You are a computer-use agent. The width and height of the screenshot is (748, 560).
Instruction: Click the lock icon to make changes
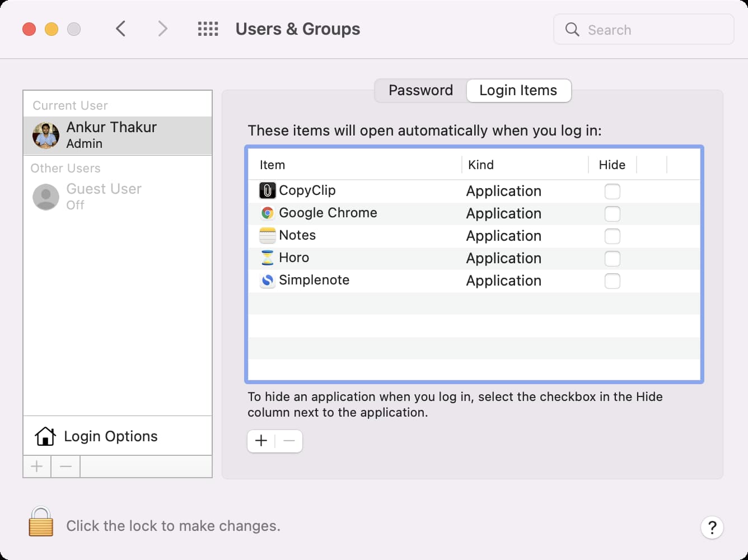[x=41, y=521]
